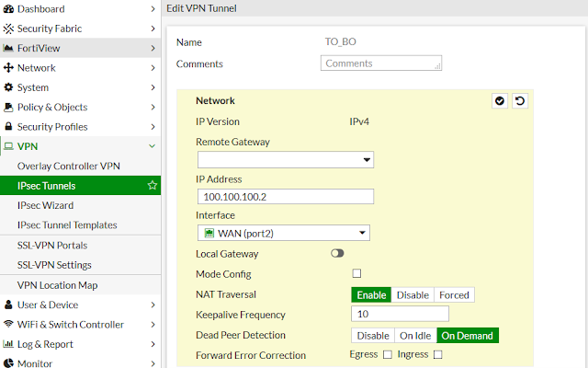Toggle the Local Gateway switch
This screenshot has width=588, height=368.
pyautogui.click(x=337, y=254)
